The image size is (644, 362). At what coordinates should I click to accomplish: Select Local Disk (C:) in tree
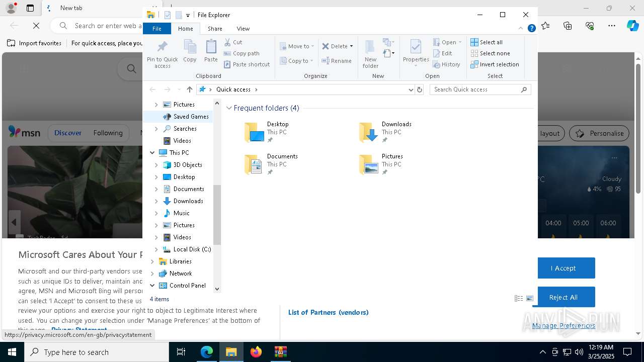[x=192, y=249]
